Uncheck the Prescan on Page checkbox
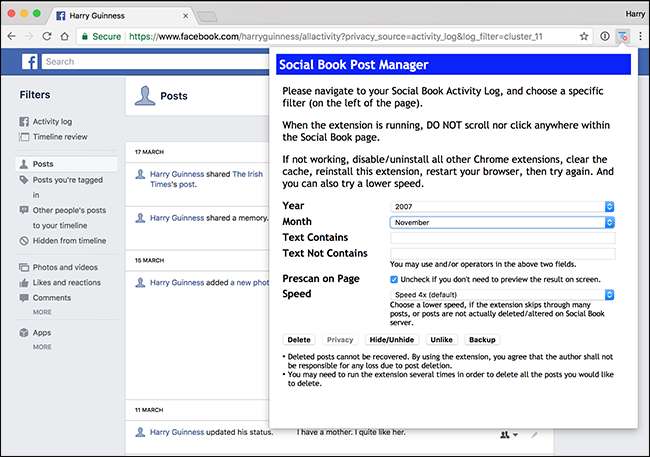This screenshot has height=457, width=650. tap(395, 279)
